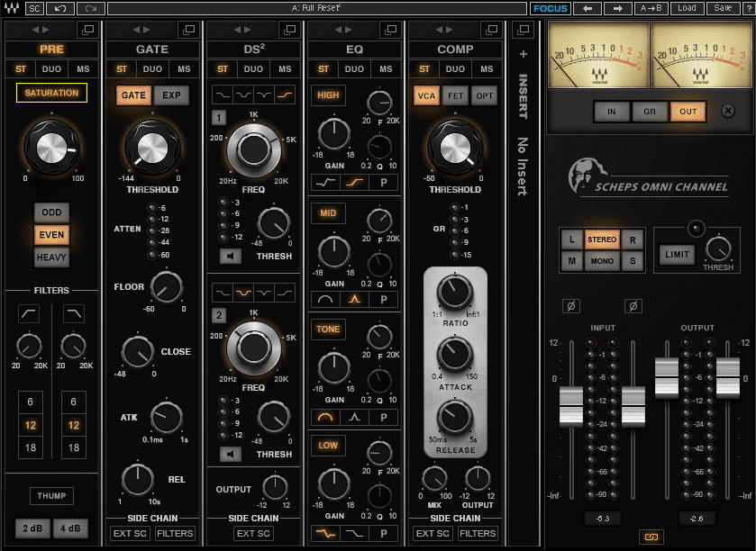The height and width of the screenshot is (551, 756).
Task: Switch the gate module to EXP mode
Action: [x=171, y=95]
